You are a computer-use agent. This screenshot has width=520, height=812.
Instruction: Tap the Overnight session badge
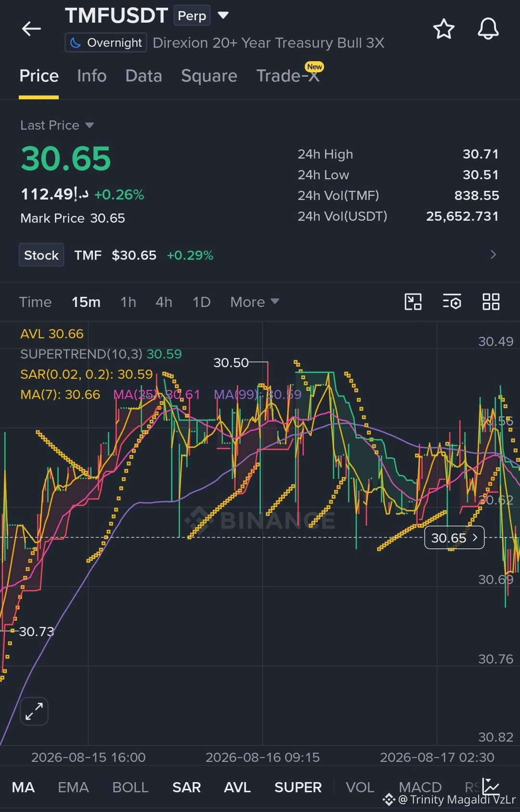tap(106, 43)
